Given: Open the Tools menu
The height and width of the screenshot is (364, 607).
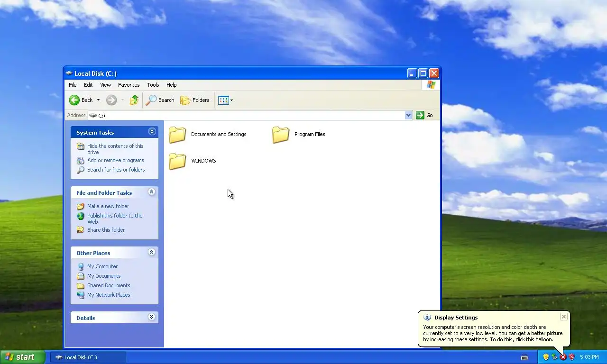Looking at the screenshot, I should coord(153,85).
